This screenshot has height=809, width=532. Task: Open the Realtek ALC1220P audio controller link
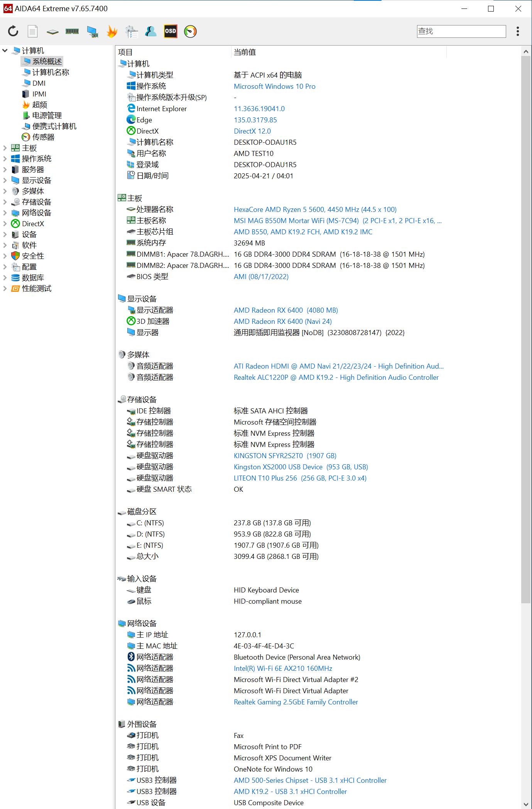pyautogui.click(x=336, y=377)
